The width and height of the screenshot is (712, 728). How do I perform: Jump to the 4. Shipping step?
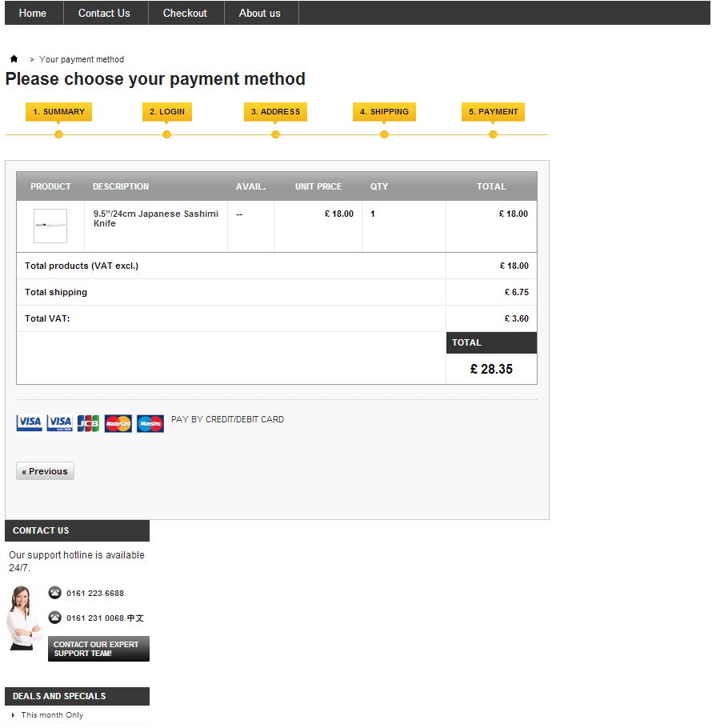pyautogui.click(x=384, y=111)
